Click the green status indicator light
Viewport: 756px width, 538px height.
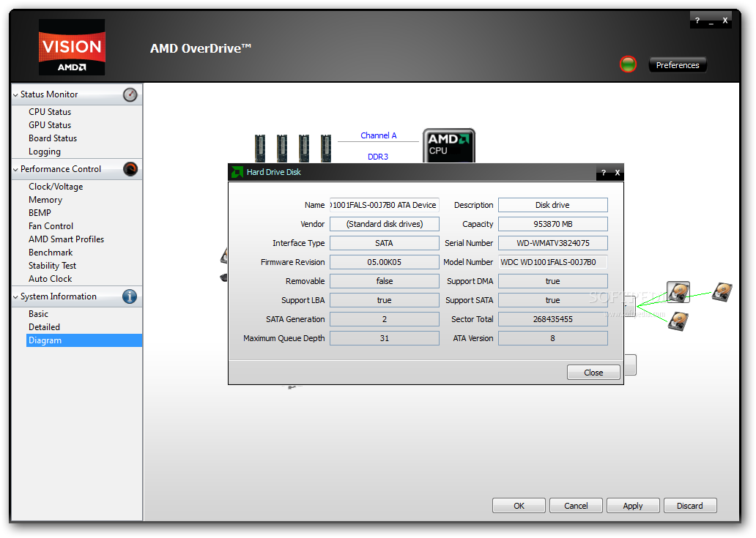628,64
